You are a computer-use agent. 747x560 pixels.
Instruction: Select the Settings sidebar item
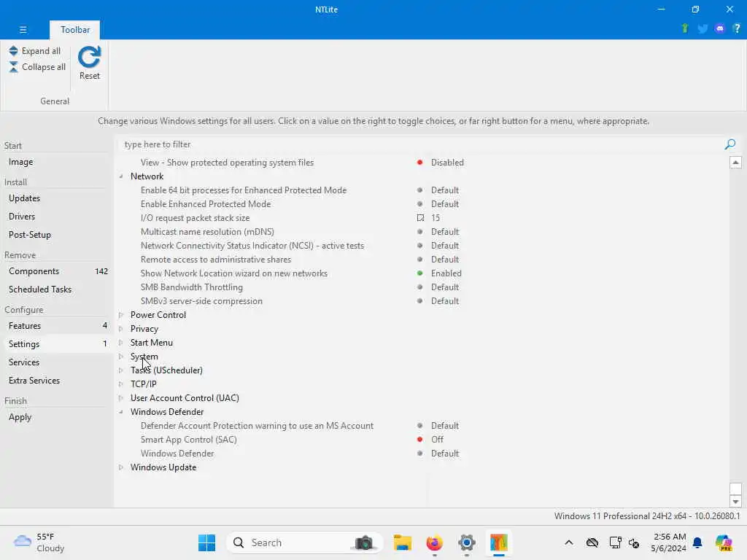coord(56,344)
